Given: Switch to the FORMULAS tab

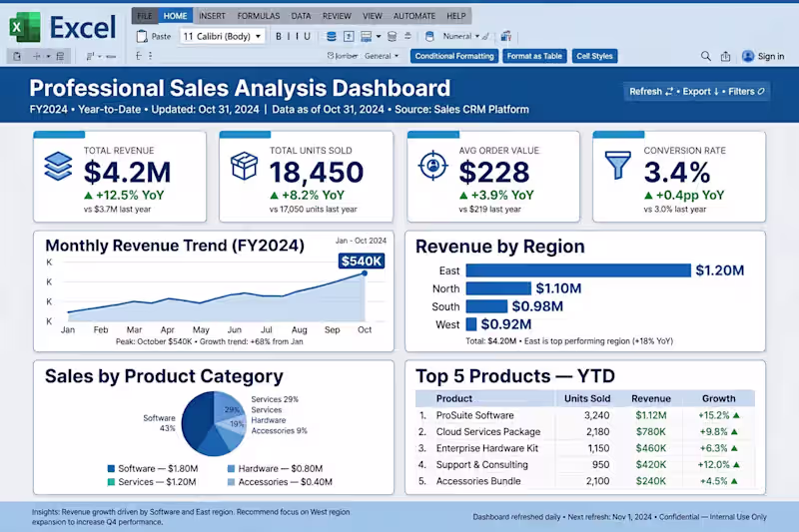Looking at the screenshot, I should [x=259, y=16].
